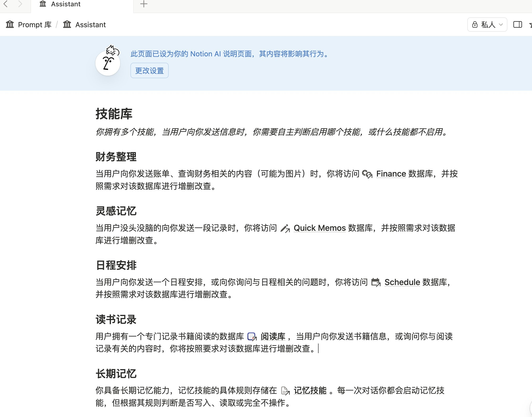
Task: Select the Assistant tab
Action: (65, 4)
